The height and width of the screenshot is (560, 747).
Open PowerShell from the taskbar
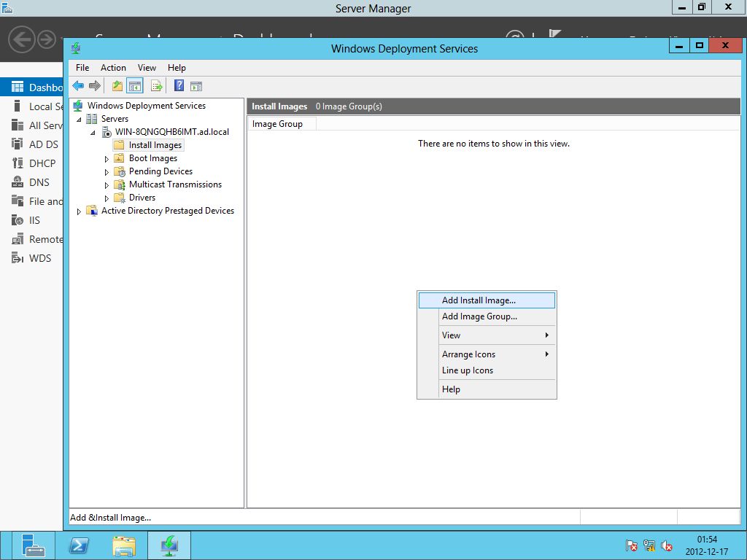click(79, 545)
